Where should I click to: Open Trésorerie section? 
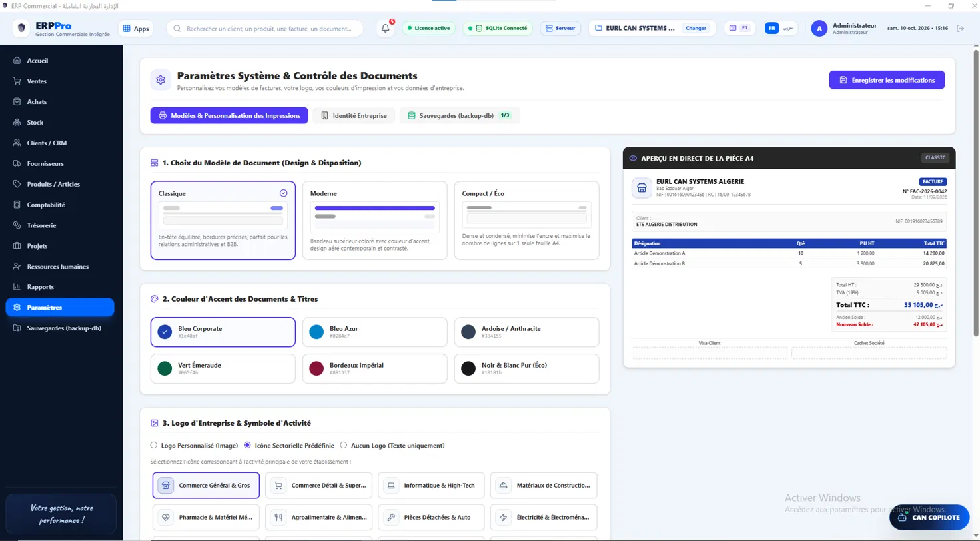click(x=60, y=225)
